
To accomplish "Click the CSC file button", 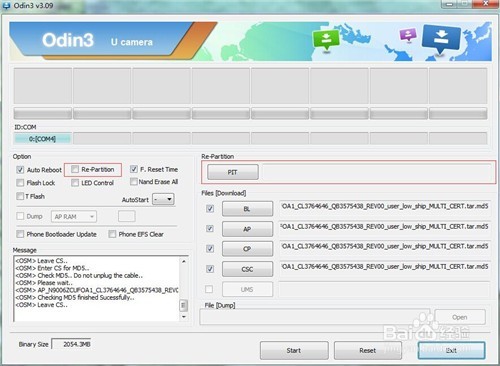I will click(247, 269).
